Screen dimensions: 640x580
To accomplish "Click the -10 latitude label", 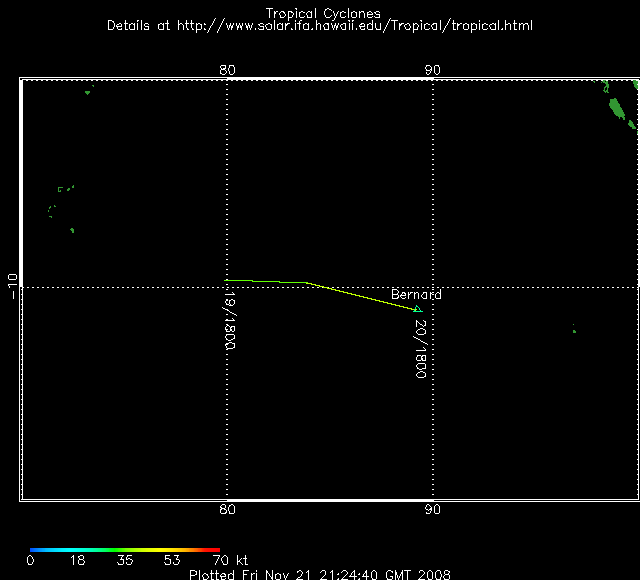I will pos(12,286).
